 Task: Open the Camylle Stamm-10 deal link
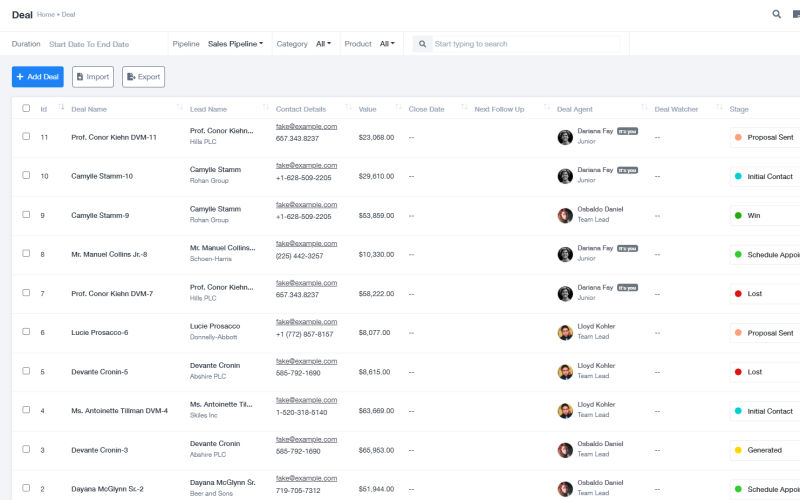coord(102,176)
